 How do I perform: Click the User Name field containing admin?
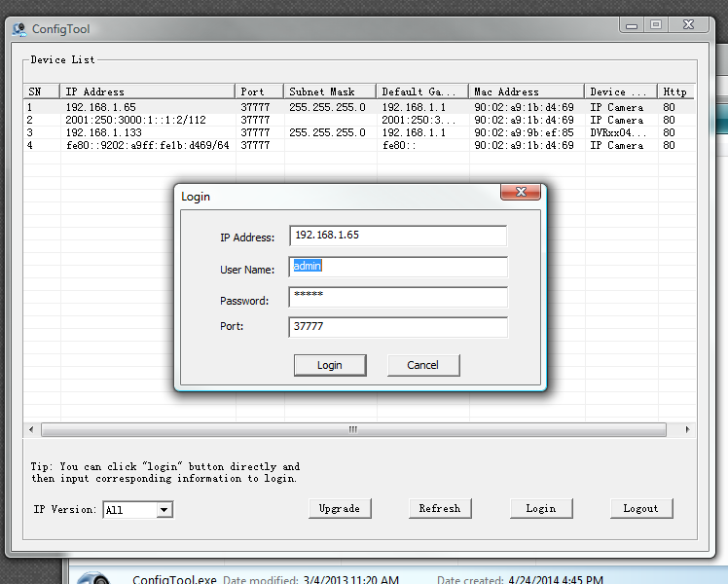pyautogui.click(x=397, y=267)
